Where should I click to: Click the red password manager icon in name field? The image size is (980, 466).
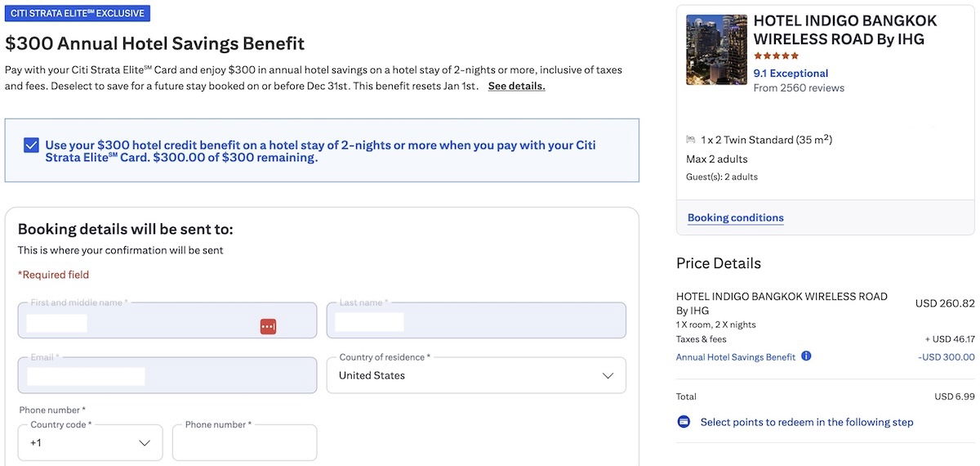coord(268,326)
